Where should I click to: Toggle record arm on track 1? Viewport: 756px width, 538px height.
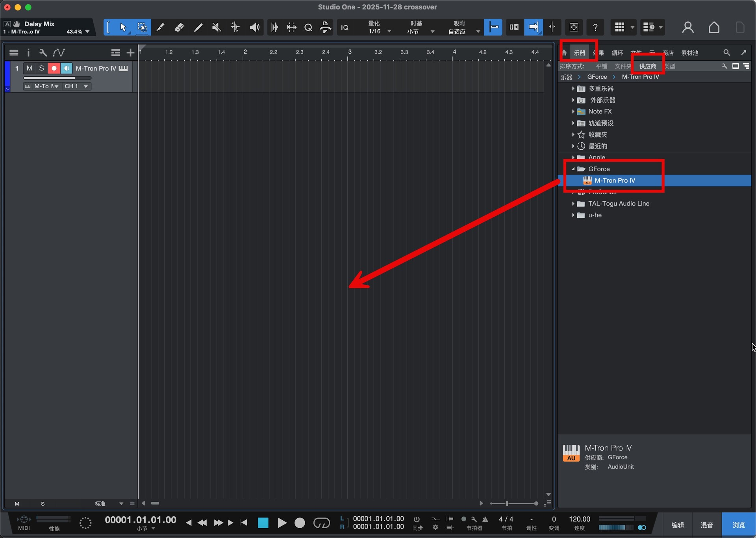tap(54, 68)
